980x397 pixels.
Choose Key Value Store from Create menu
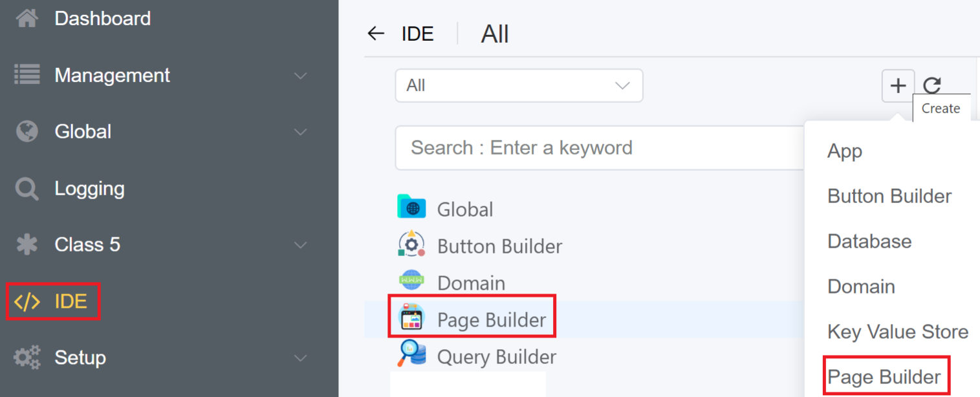click(897, 332)
